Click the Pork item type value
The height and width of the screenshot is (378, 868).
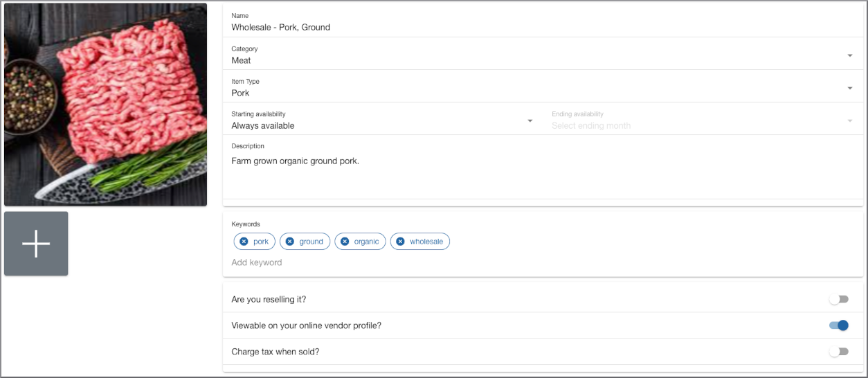tap(241, 93)
